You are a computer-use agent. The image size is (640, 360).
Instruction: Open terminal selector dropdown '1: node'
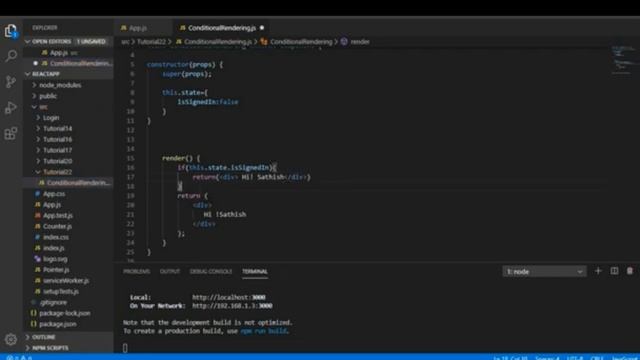[x=544, y=271]
